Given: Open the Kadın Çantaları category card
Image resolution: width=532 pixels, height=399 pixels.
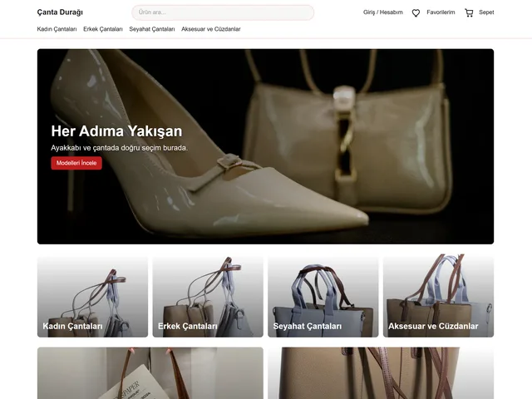Looking at the screenshot, I should tap(92, 297).
